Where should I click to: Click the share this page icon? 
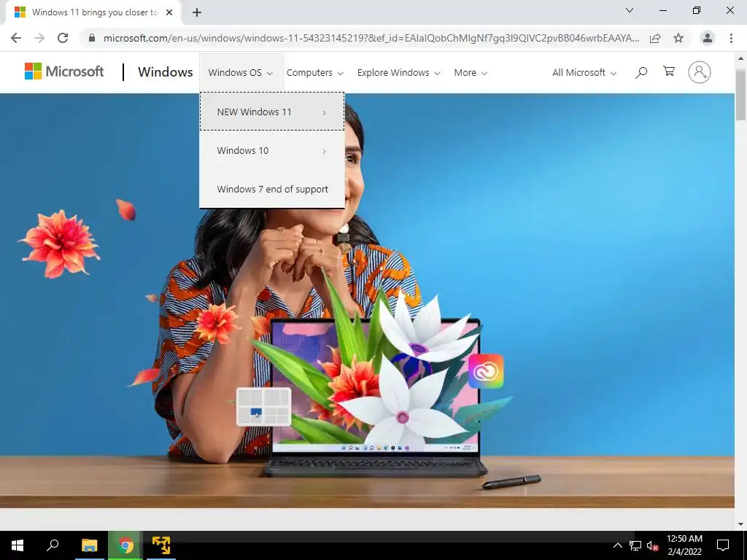(655, 38)
